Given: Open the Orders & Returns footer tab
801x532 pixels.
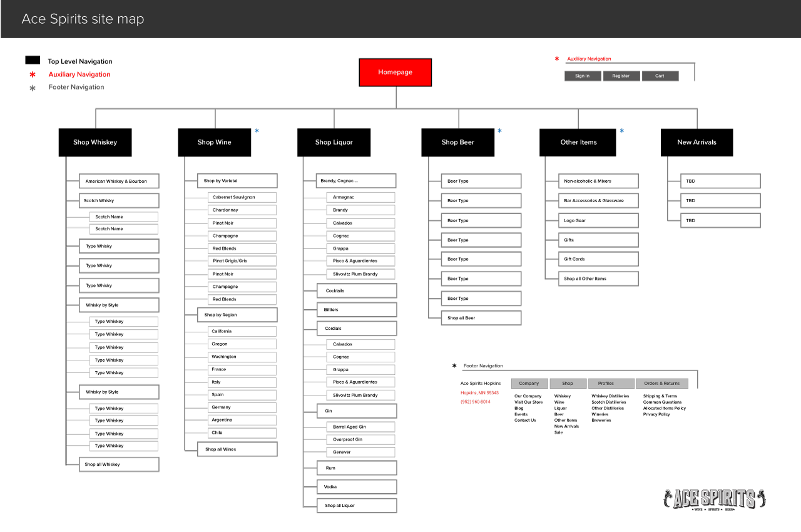Looking at the screenshot, I should pyautogui.click(x=662, y=384).
